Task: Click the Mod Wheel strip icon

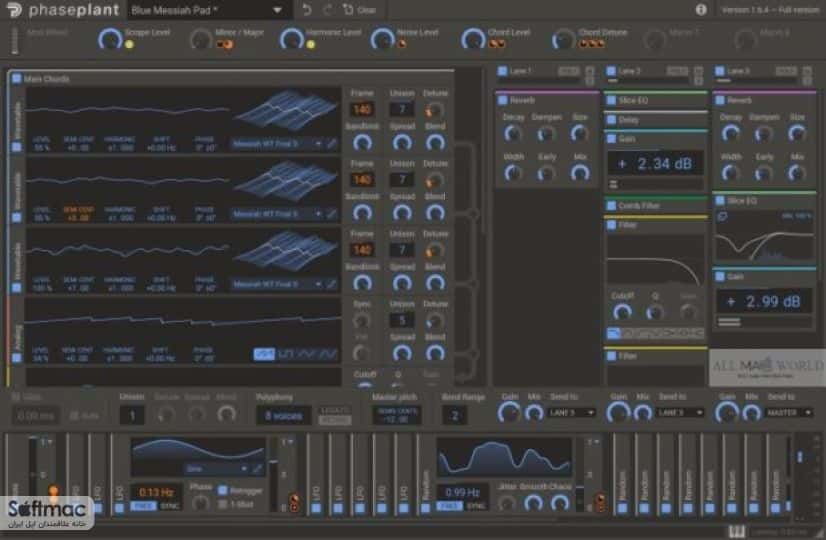Action: tap(15, 41)
